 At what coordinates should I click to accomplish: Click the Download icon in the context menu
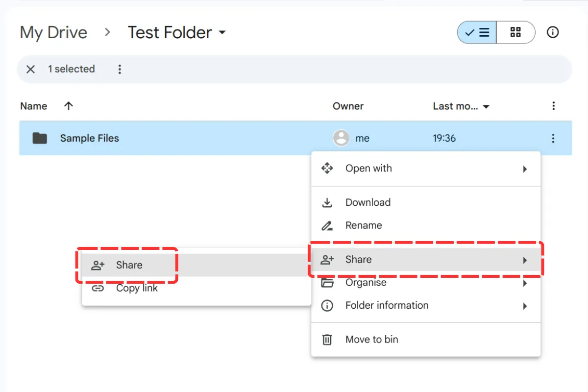(327, 202)
